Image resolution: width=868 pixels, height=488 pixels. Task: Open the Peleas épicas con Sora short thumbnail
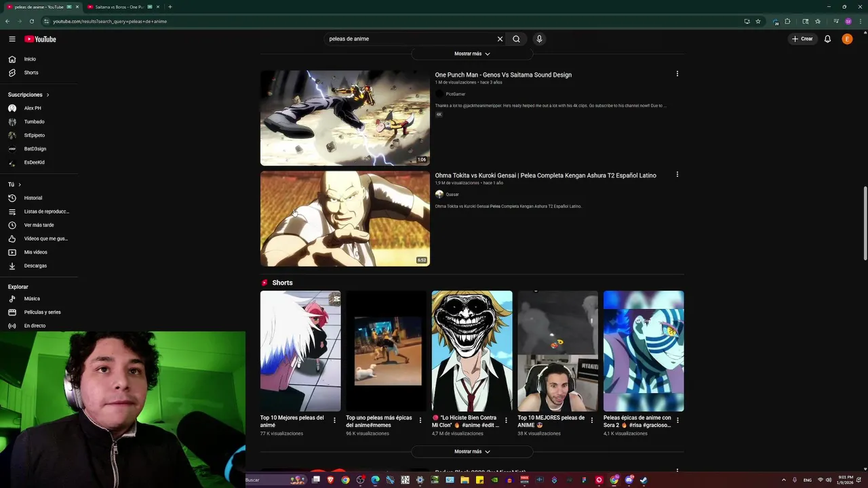[644, 351]
